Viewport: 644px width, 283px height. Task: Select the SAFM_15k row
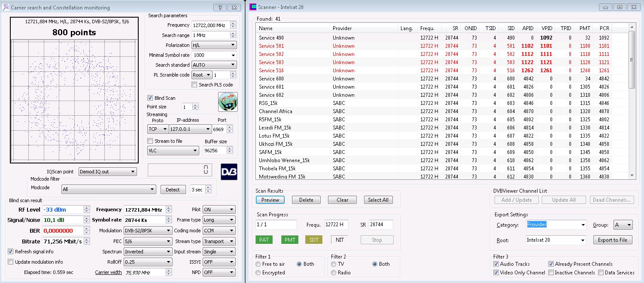coord(442,152)
